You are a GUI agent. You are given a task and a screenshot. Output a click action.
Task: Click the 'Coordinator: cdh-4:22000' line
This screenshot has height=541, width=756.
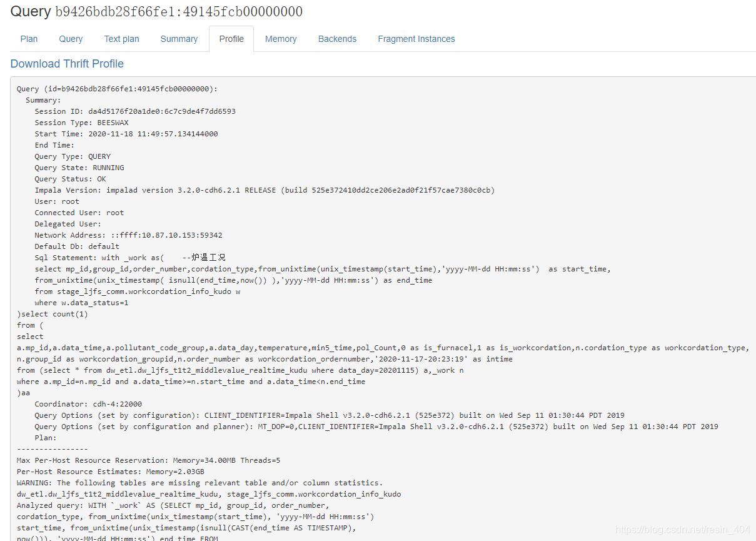click(88, 404)
